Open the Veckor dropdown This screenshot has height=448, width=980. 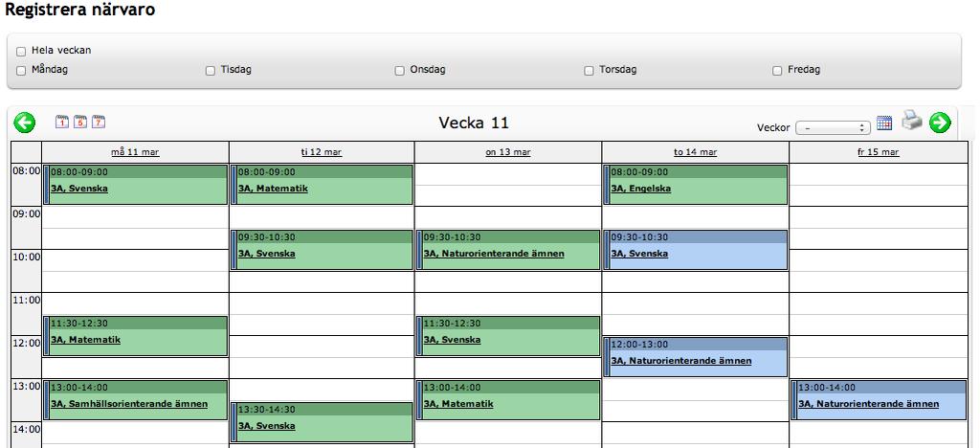tap(833, 127)
